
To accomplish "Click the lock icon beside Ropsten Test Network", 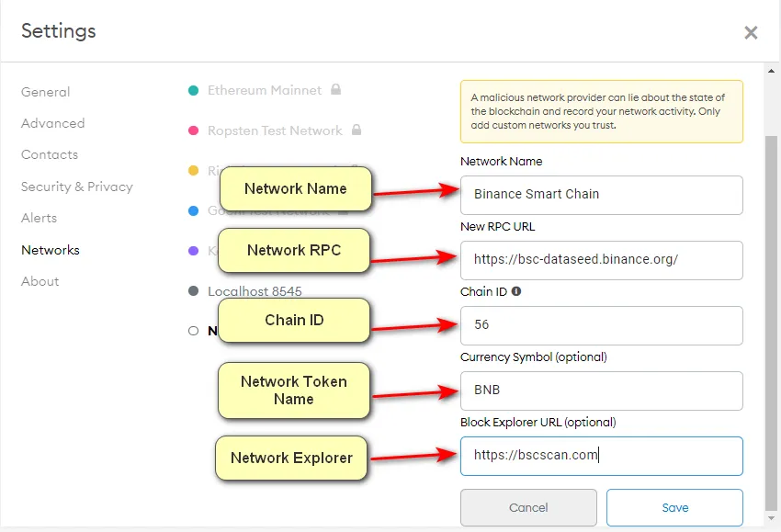I will 357,130.
